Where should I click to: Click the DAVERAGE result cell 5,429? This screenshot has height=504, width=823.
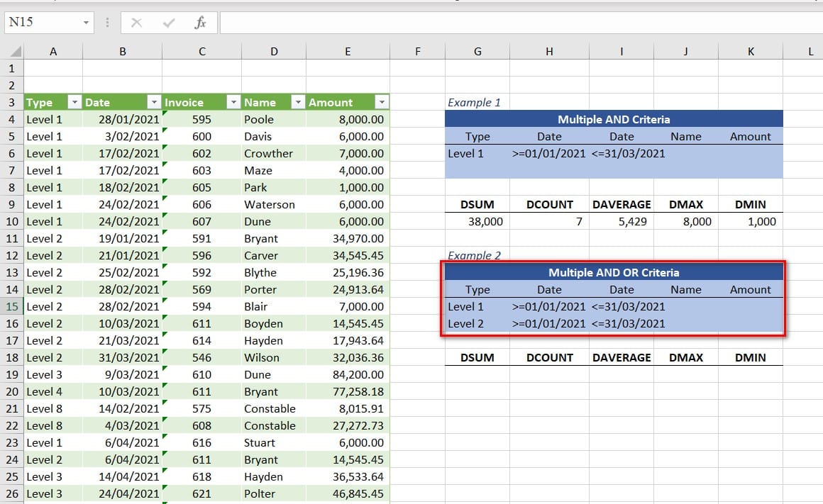pyautogui.click(x=622, y=221)
